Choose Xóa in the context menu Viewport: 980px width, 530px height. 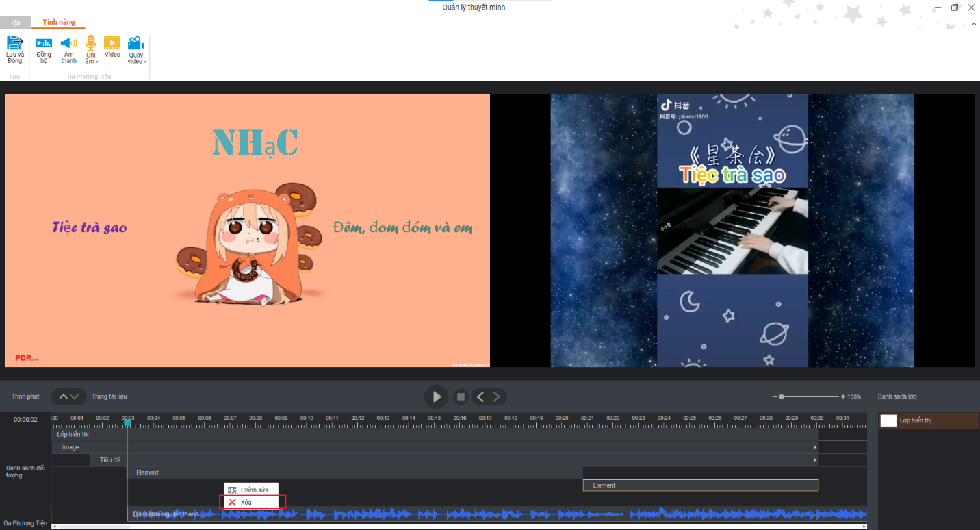click(251, 502)
